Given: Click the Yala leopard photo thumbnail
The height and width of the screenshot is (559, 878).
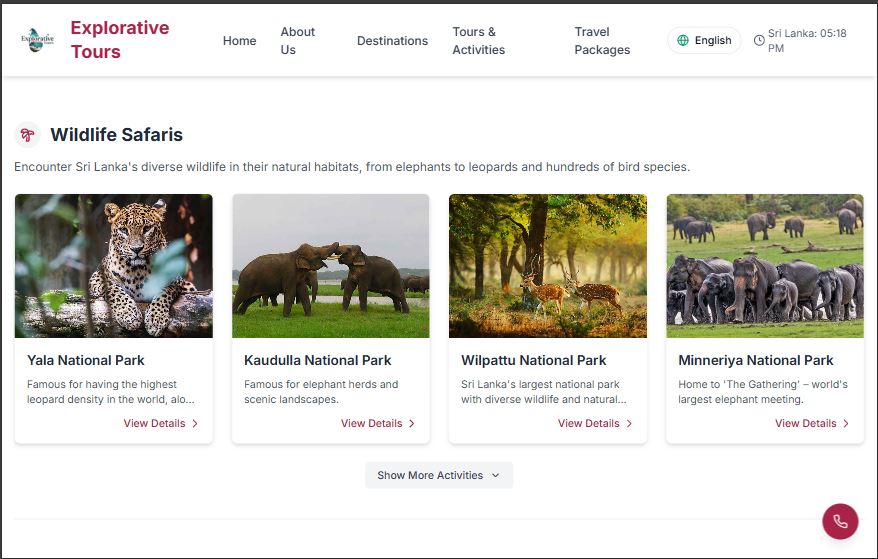Looking at the screenshot, I should tap(114, 266).
